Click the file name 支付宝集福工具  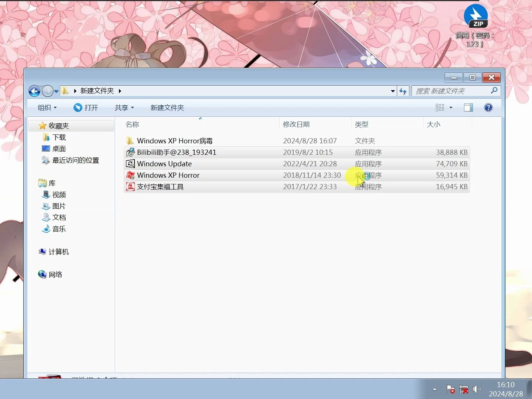pyautogui.click(x=160, y=187)
